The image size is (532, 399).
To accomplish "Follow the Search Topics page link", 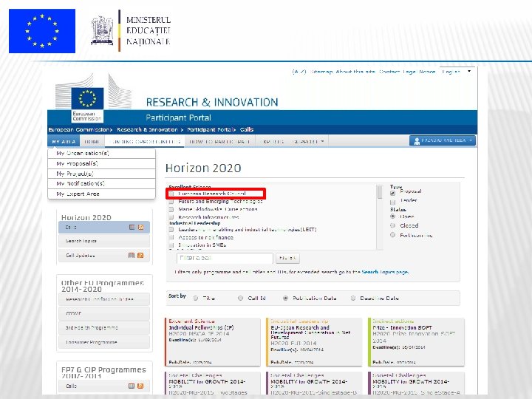I will (x=385, y=272).
